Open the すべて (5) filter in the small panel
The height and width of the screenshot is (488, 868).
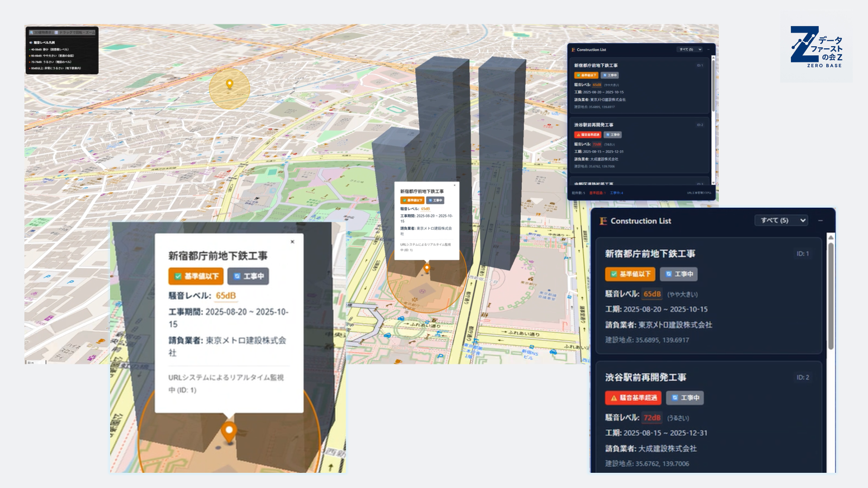click(690, 49)
